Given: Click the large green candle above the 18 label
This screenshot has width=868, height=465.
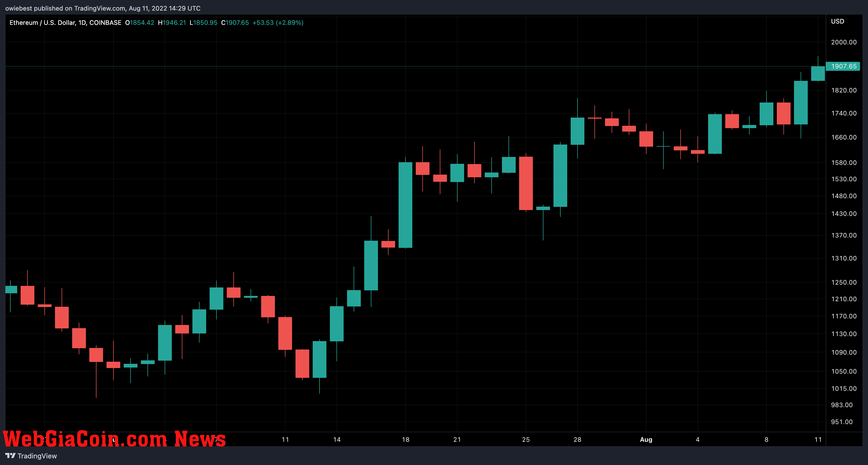Looking at the screenshot, I should click(x=405, y=205).
